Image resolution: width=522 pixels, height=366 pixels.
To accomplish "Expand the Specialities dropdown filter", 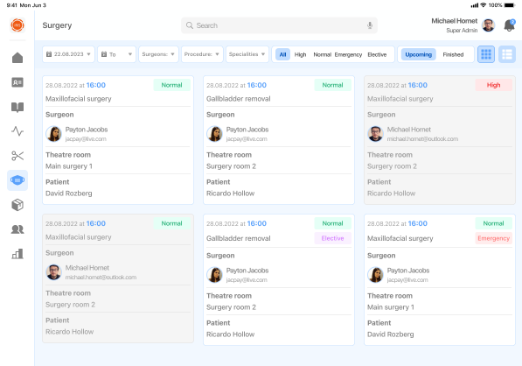I will click(x=247, y=54).
